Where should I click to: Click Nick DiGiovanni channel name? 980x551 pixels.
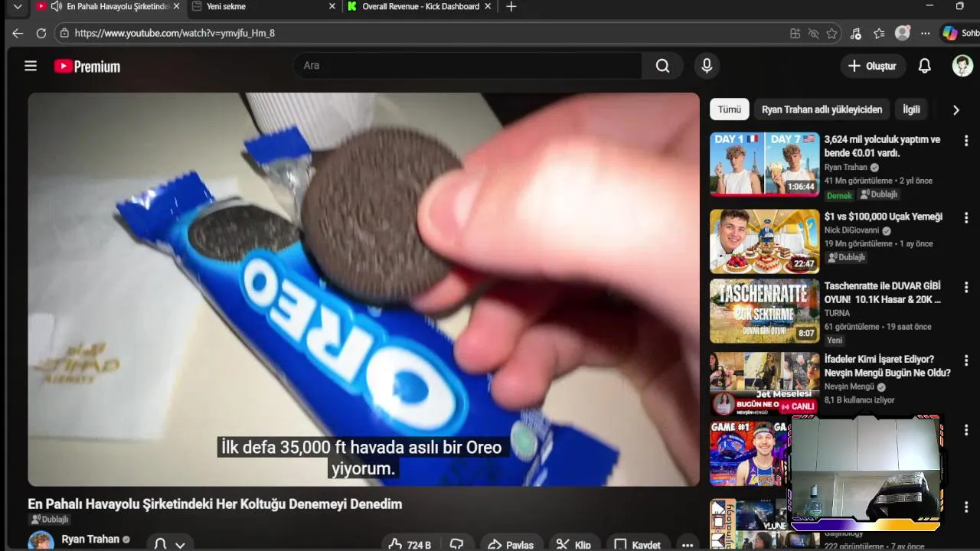pyautogui.click(x=852, y=230)
